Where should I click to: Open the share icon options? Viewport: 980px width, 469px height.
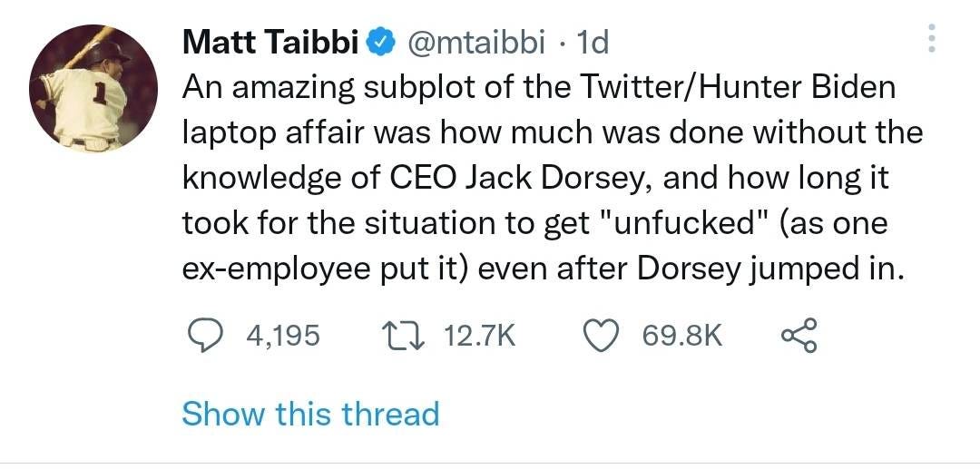click(x=799, y=336)
